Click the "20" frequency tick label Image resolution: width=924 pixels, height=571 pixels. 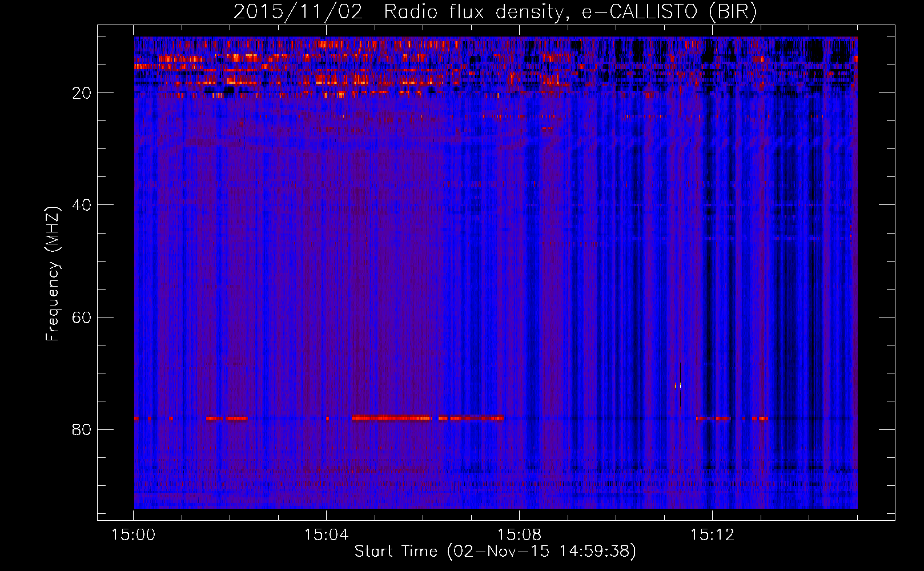(x=82, y=93)
